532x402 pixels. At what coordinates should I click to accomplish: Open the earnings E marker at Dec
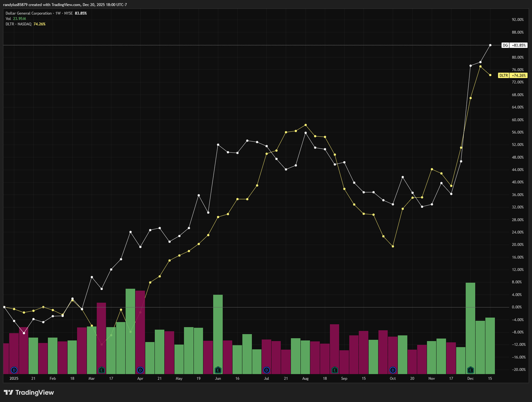470,370
